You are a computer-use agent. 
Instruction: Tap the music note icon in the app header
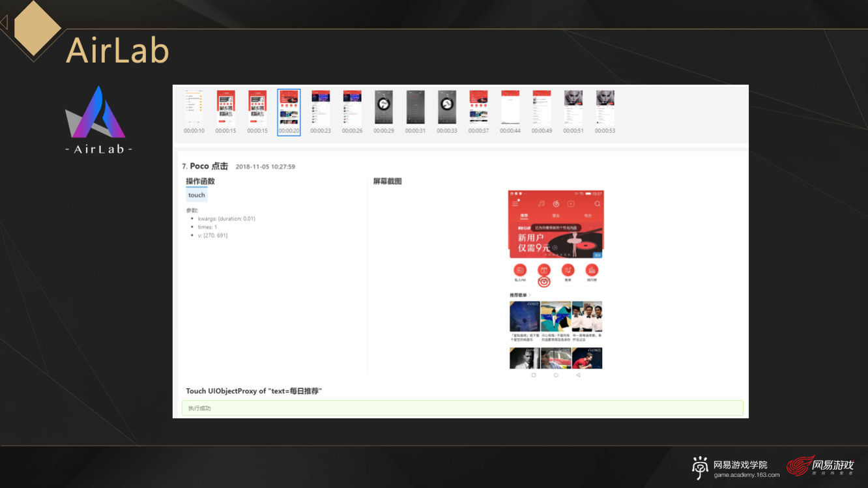tap(541, 204)
